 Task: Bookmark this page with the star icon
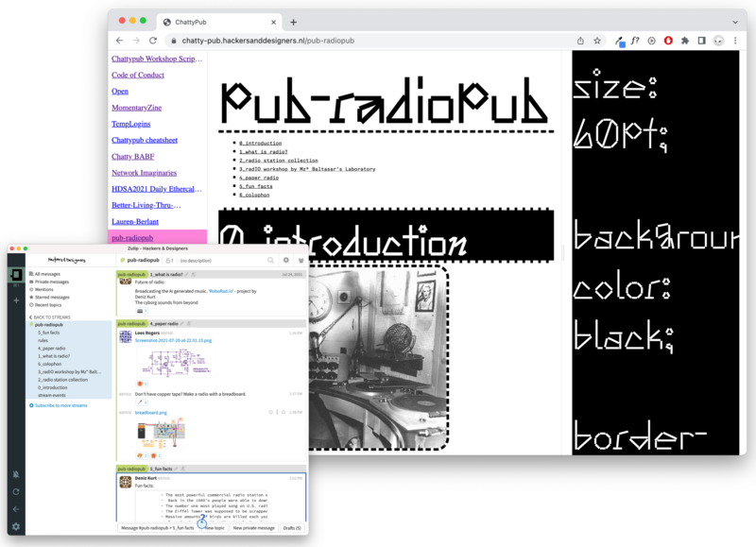pos(597,41)
